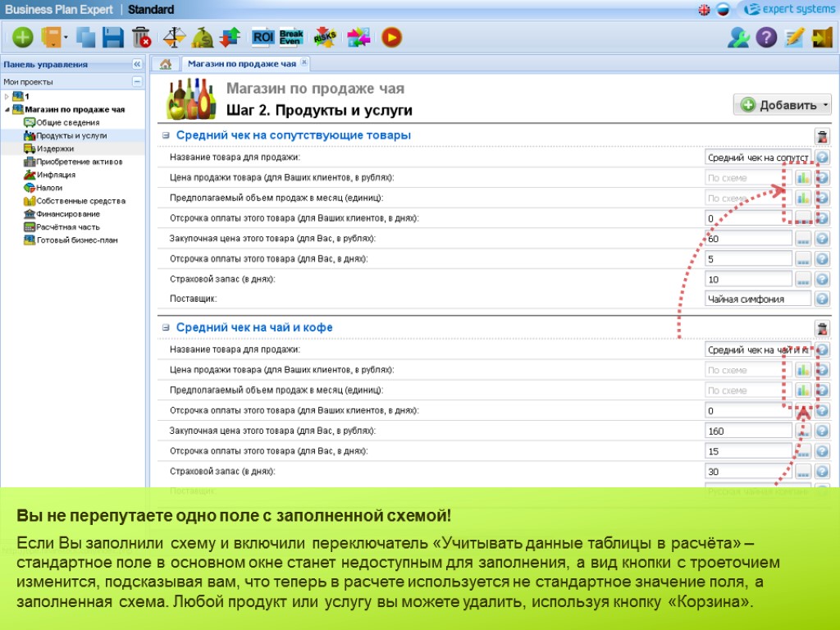Image resolution: width=840 pixels, height=630 pixels.
Task: Open the RISKS analysis icon
Action: coord(325,38)
